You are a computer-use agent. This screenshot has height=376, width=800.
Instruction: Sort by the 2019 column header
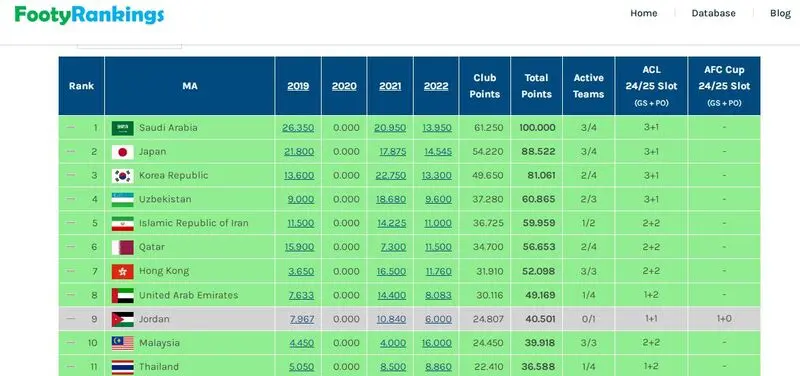point(298,86)
